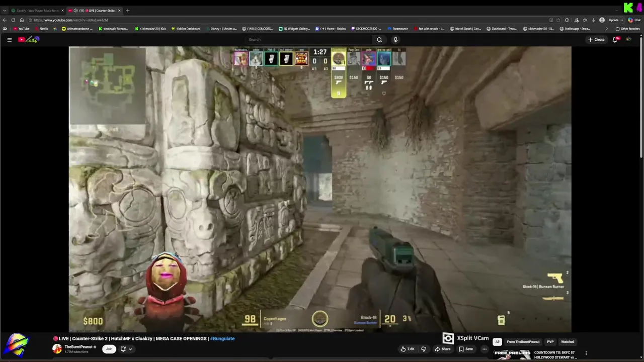
Task: Mute the tab with the speaker icon
Action: [x=75, y=11]
